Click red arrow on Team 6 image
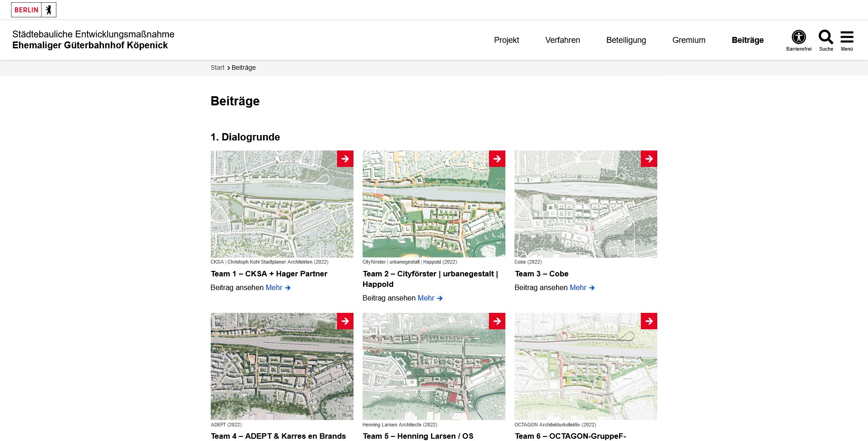The height and width of the screenshot is (441, 868). pyautogui.click(x=649, y=321)
